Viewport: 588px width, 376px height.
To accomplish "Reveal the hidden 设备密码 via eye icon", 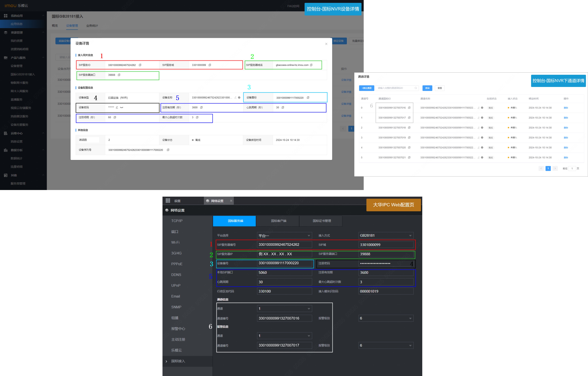I will pyautogui.click(x=121, y=107).
